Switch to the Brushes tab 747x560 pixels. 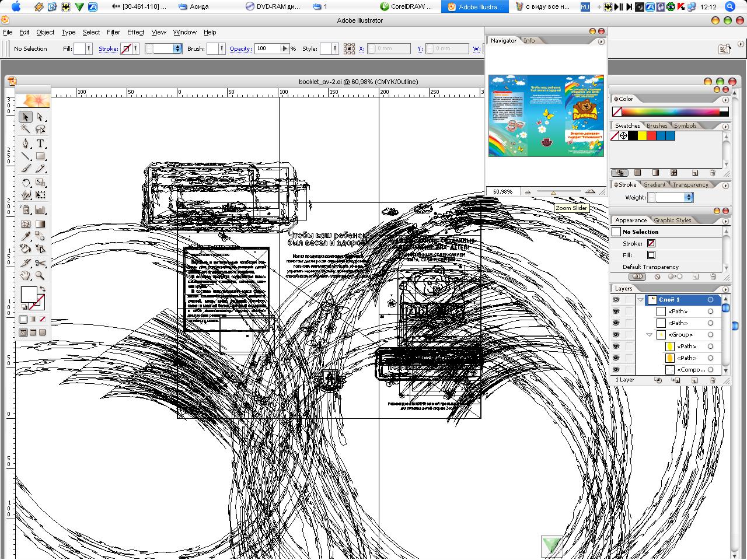coord(657,126)
